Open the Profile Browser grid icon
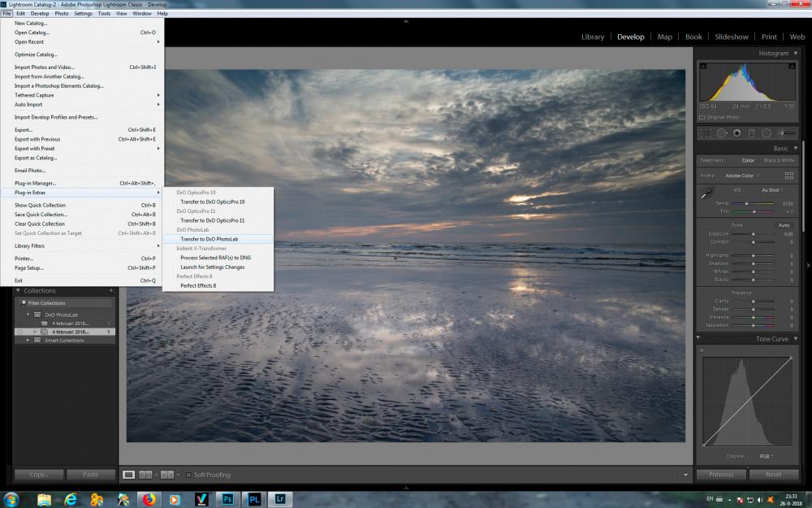The image size is (812, 508). pyautogui.click(x=789, y=176)
